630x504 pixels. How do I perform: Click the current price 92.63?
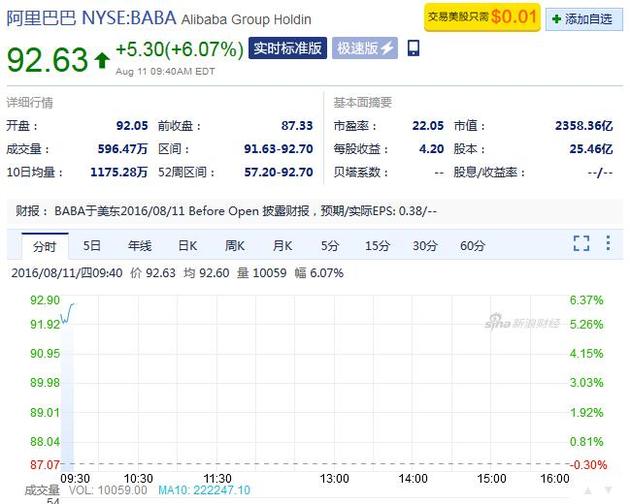pos(47,60)
